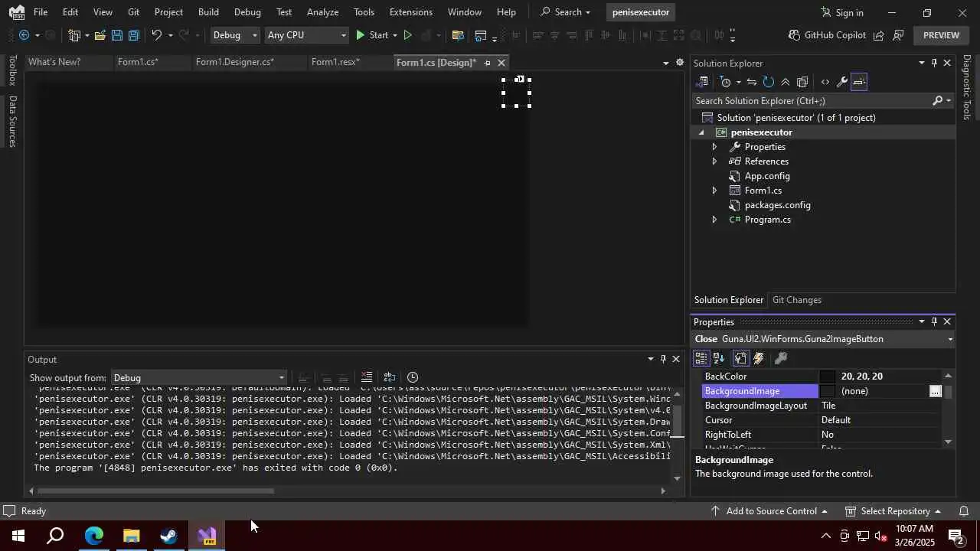Viewport: 980px width, 551px height.
Task: Click the Find in Files icon
Action: click(458, 35)
